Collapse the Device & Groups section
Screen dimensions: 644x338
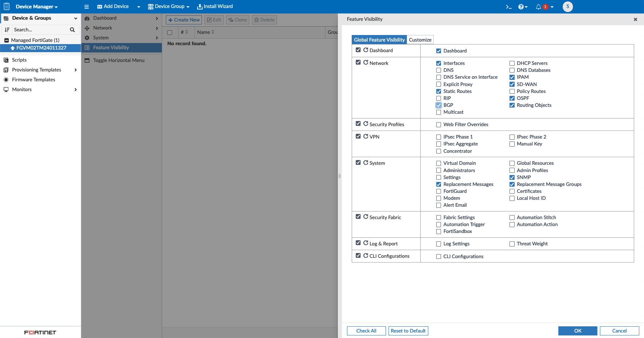[75, 18]
